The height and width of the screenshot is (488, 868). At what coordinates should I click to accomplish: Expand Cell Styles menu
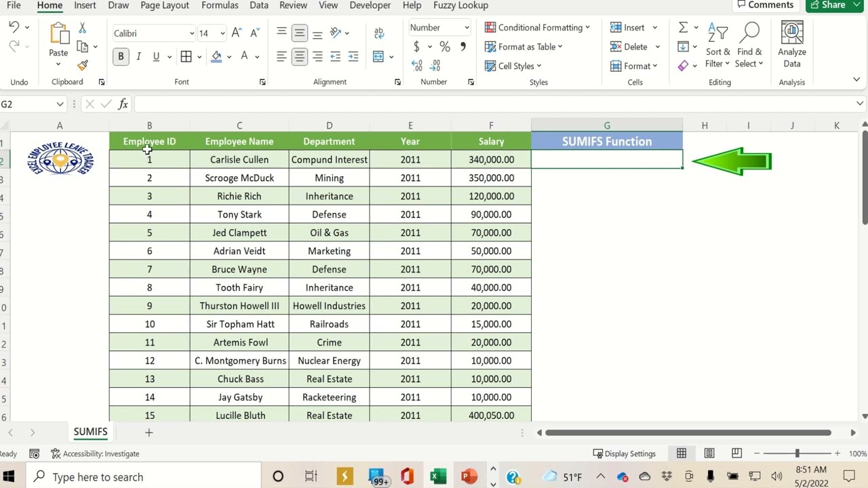coord(513,66)
